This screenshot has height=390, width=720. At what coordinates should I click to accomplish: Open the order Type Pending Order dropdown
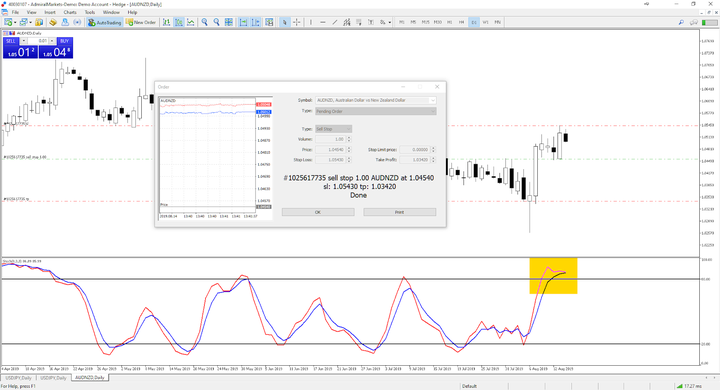[x=376, y=111]
